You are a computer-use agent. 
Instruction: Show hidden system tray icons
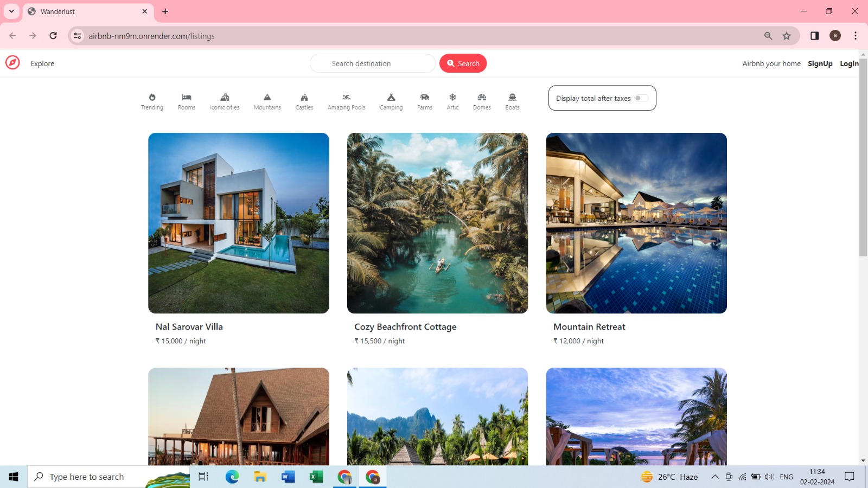715,477
